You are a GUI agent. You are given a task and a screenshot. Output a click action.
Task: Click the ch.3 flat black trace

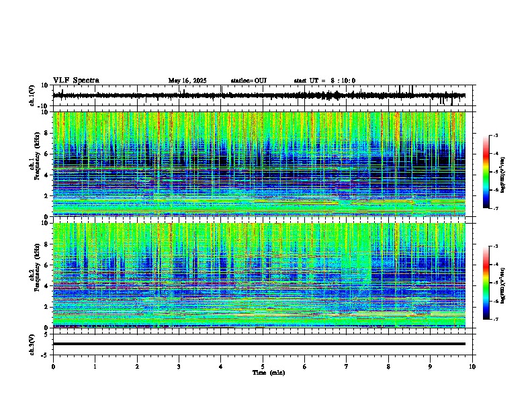(259, 344)
